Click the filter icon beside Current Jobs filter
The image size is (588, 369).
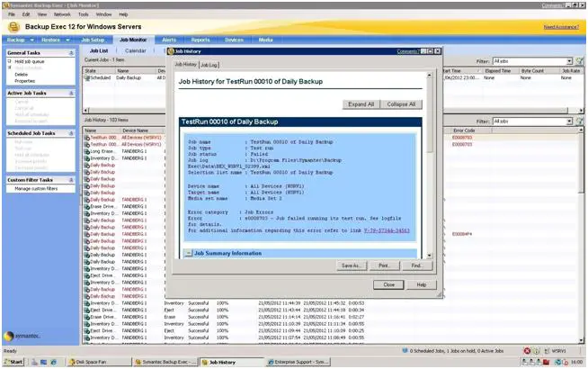click(x=579, y=61)
